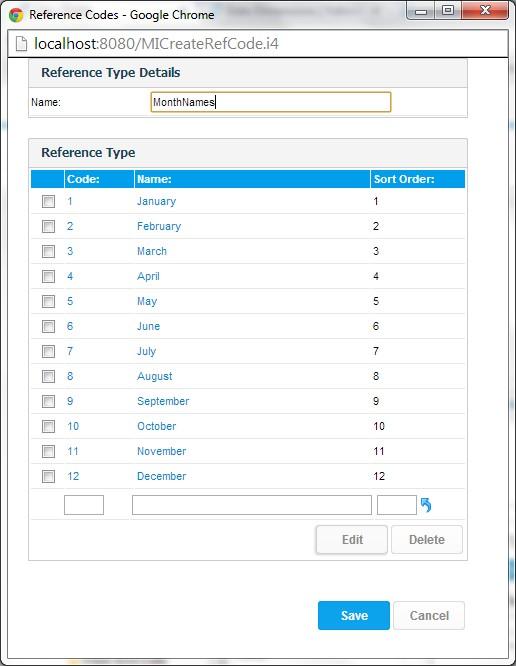Viewport: 516px width, 666px height.
Task: Click the Reference Type Details heading
Action: [x=110, y=73]
